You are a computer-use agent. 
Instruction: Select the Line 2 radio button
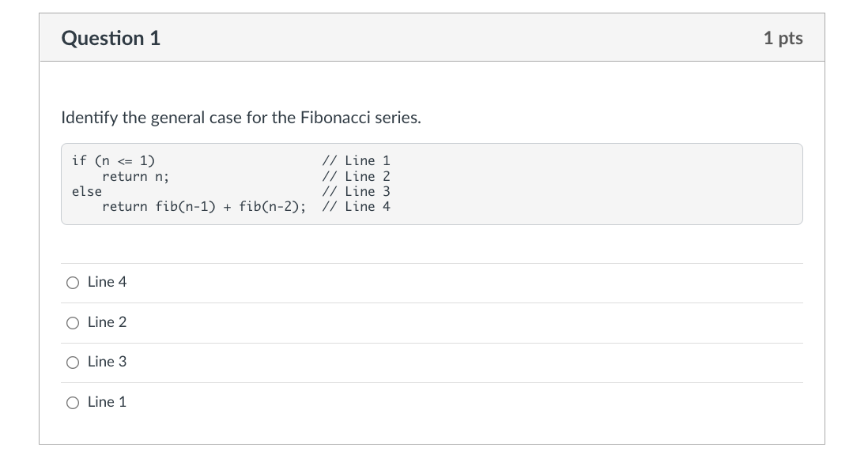coord(73,323)
